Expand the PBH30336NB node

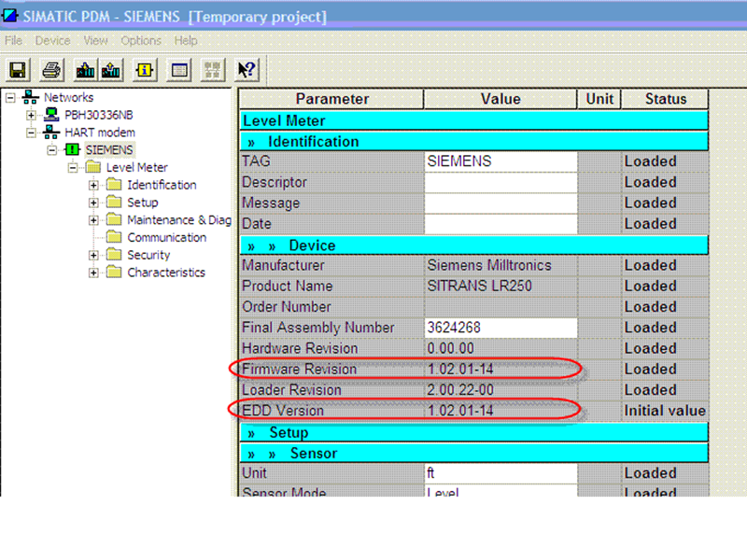(31, 115)
